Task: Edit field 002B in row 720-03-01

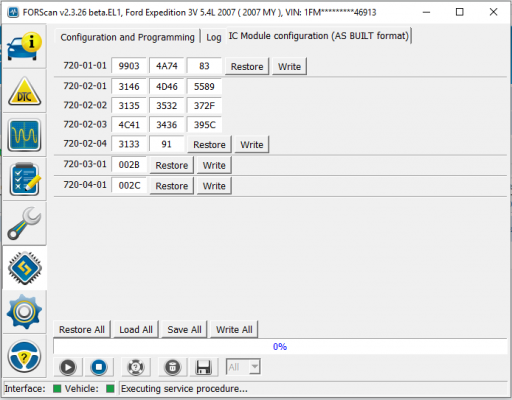Action: [129, 165]
